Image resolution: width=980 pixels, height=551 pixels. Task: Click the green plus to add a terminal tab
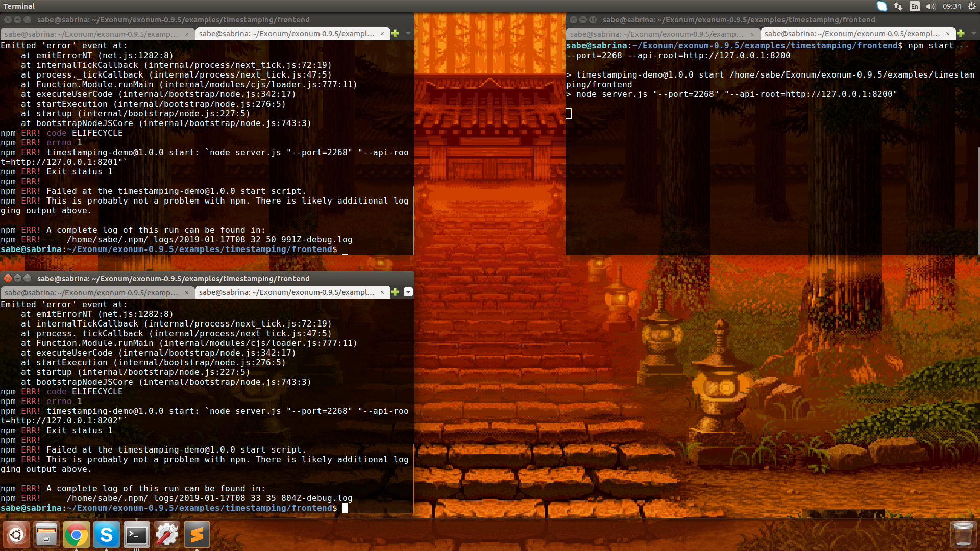point(396,34)
